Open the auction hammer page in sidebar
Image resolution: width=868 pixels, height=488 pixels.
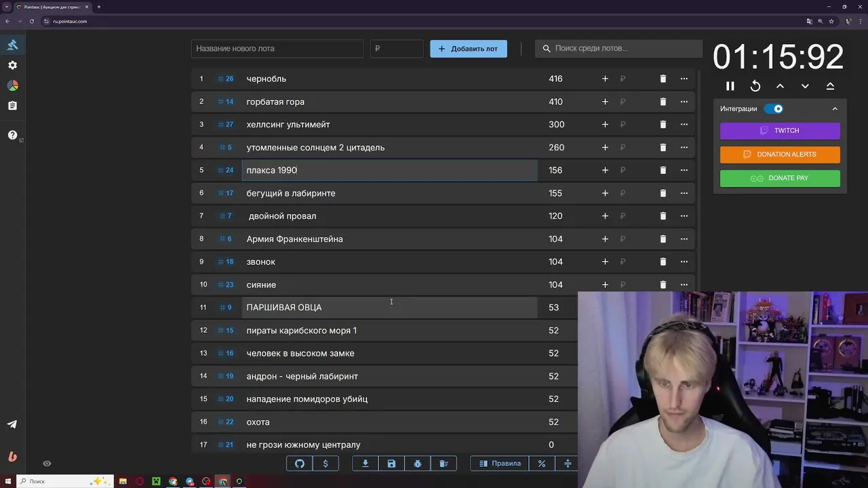tap(12, 45)
